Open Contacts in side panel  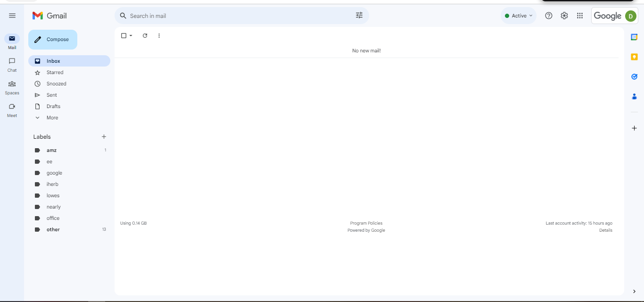pyautogui.click(x=634, y=97)
